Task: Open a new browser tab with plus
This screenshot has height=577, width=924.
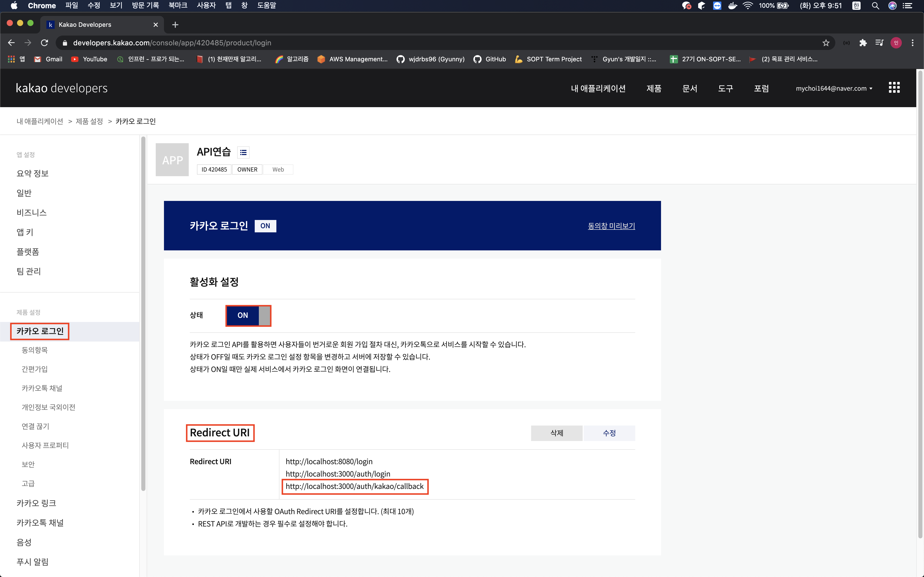Action: coord(175,25)
